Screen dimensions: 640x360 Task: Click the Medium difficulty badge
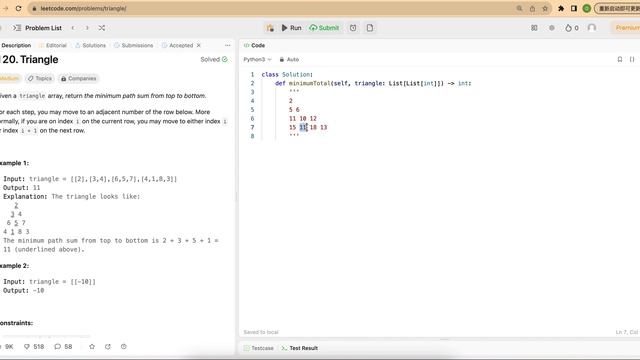pos(9,78)
